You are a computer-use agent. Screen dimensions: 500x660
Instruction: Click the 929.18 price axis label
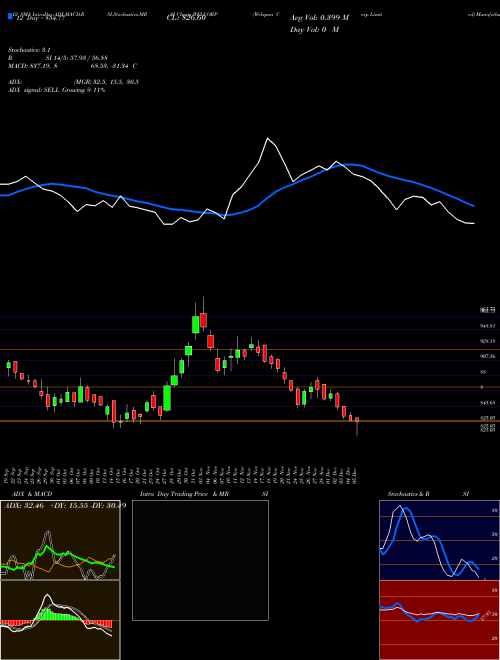point(487,341)
